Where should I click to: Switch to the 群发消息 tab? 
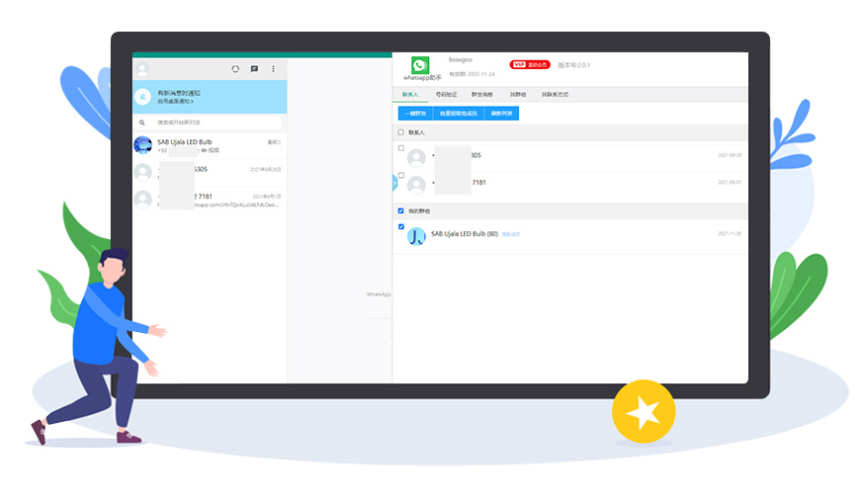click(481, 95)
